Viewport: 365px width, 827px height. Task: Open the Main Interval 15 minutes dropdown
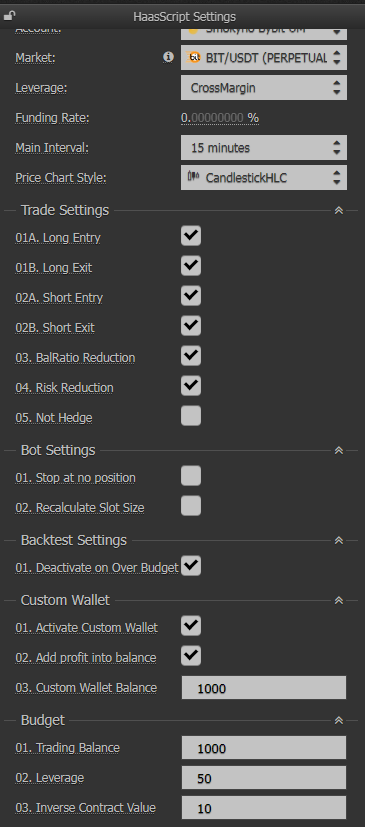point(264,148)
